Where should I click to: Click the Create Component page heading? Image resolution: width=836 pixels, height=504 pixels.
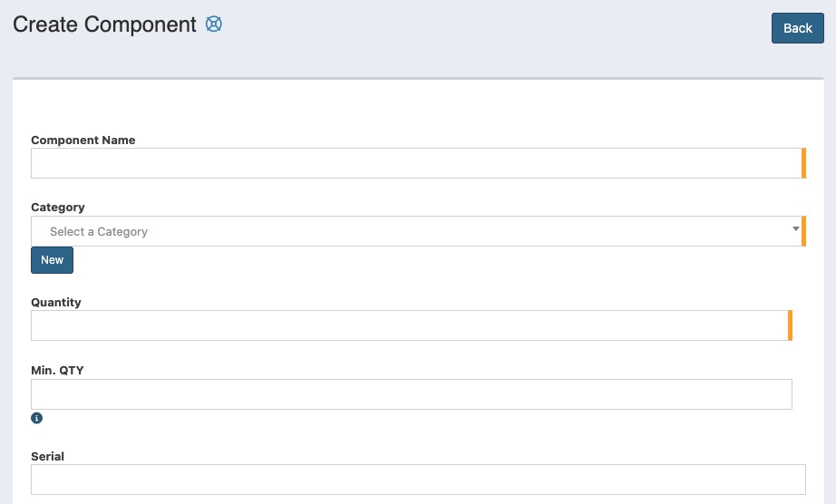click(x=104, y=24)
